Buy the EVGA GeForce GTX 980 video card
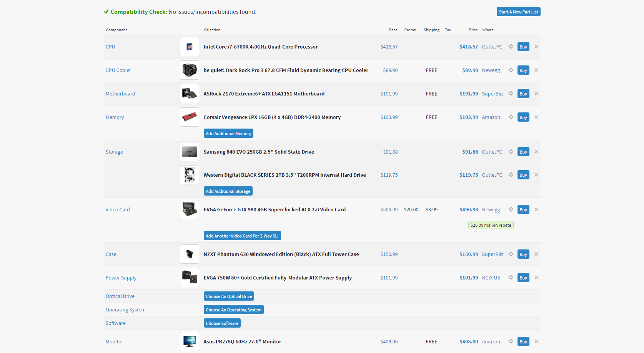This screenshot has height=353, width=644. pos(523,209)
